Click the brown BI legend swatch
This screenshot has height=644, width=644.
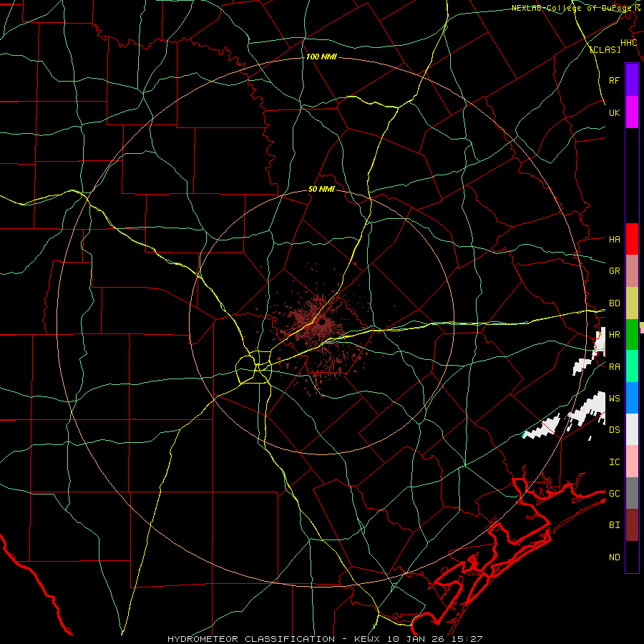coord(632,525)
